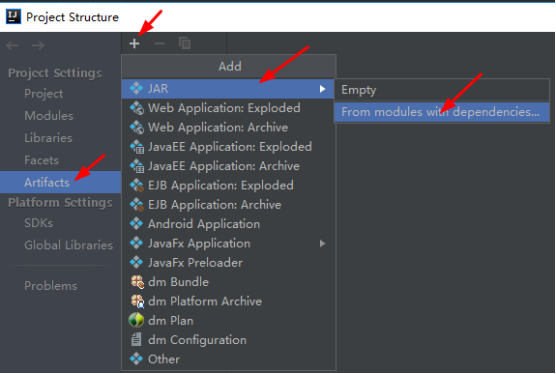Go to Global Libraries platform settings
The image size is (556, 374).
[x=68, y=245]
